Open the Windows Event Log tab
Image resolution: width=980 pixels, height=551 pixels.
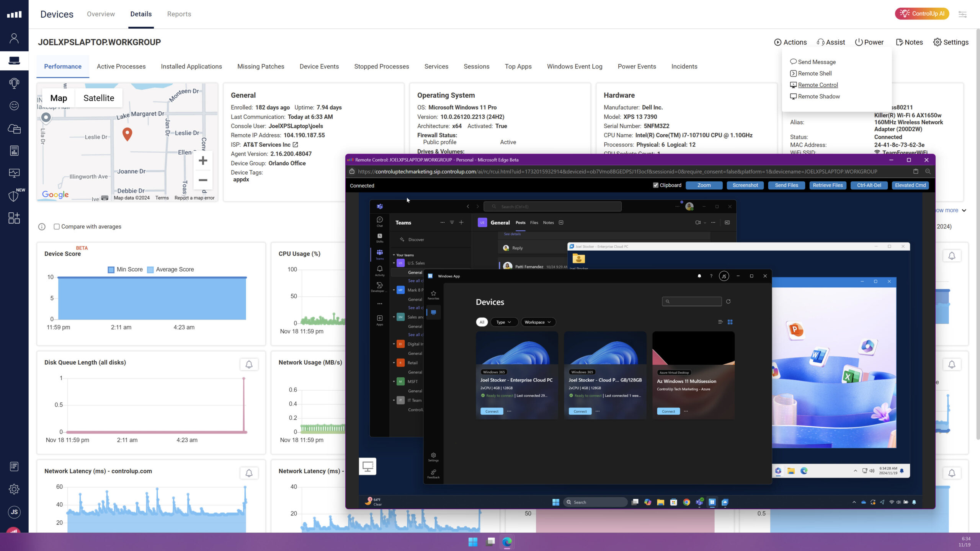pyautogui.click(x=575, y=66)
